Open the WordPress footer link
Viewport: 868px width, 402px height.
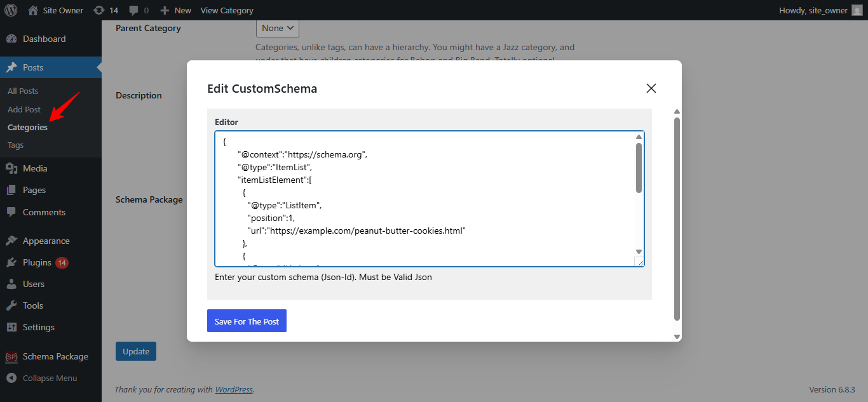234,389
